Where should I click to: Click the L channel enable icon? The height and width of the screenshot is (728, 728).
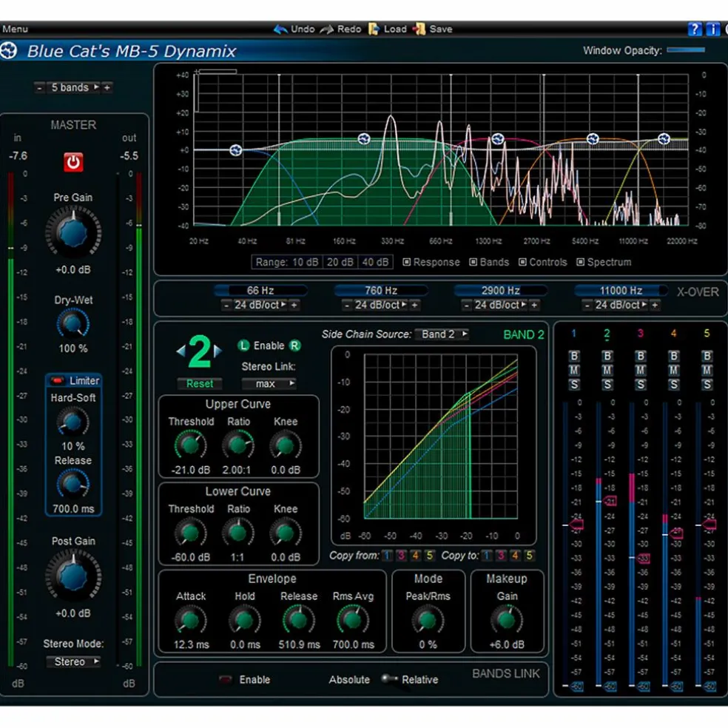point(243,346)
